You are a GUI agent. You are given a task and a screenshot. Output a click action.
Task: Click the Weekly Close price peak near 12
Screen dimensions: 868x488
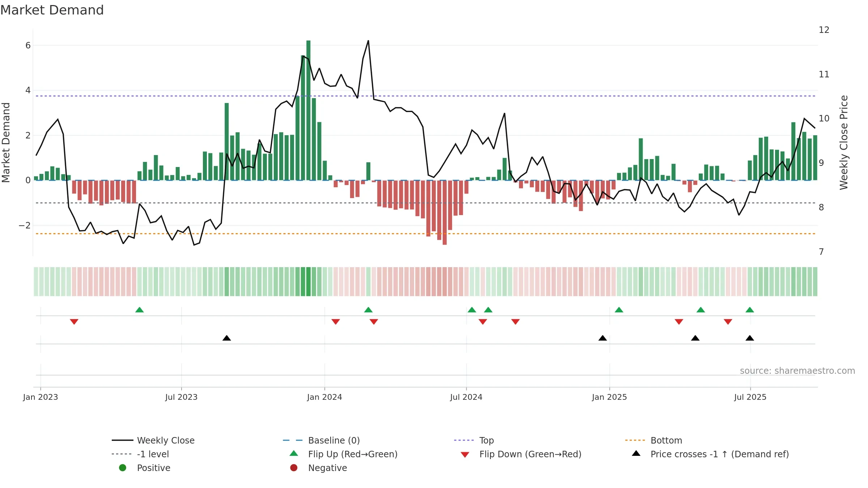368,41
